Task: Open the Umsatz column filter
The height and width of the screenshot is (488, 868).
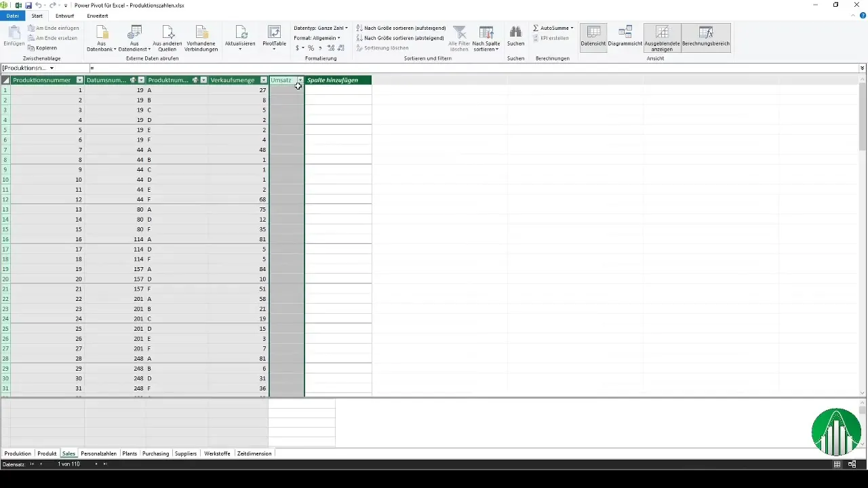Action: [300, 80]
